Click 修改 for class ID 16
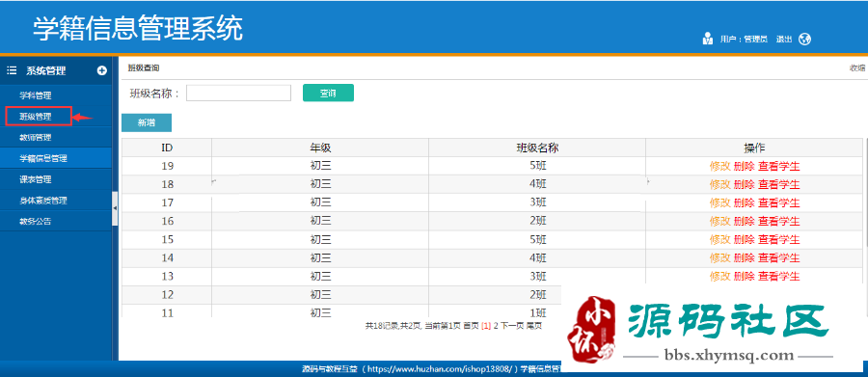Viewport: 868px width, 377px height. pos(719,222)
